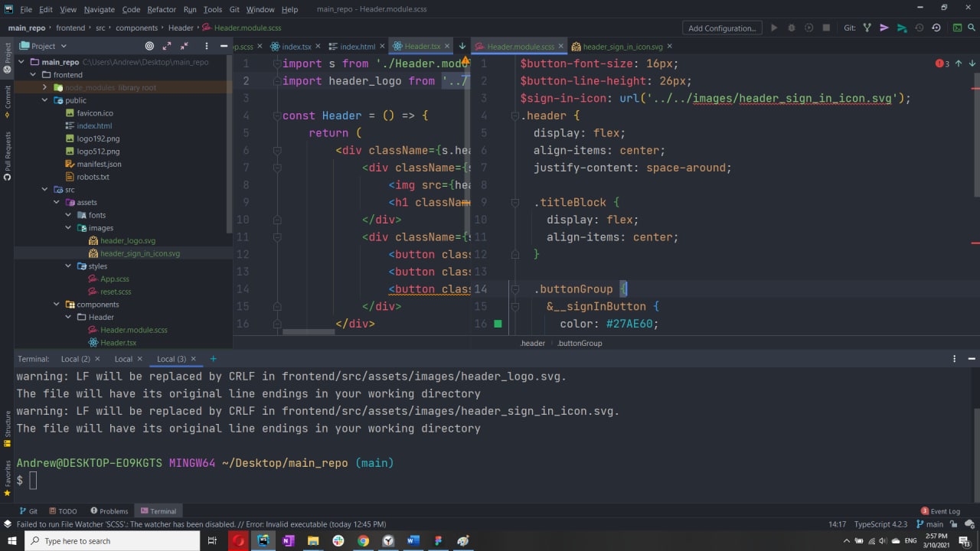Viewport: 980px width, 551px height.
Task: Click the Windows taskbar search box
Action: click(112, 541)
